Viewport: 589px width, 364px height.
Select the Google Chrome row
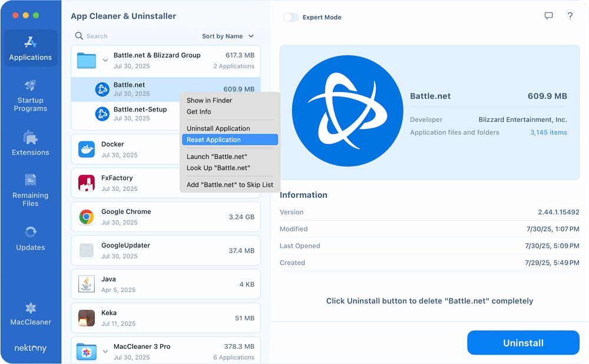166,217
